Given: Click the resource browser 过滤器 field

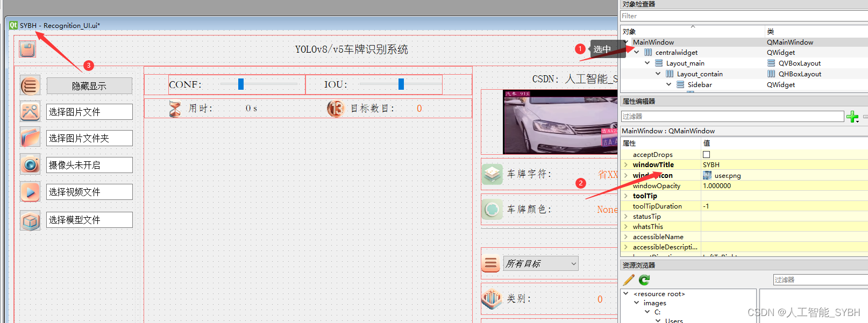Looking at the screenshot, I should pyautogui.click(x=821, y=280).
